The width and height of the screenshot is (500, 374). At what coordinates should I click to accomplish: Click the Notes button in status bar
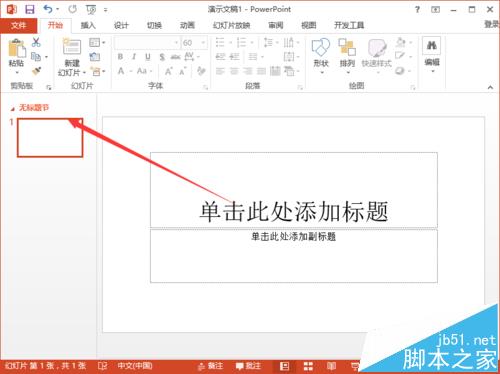coord(211,366)
